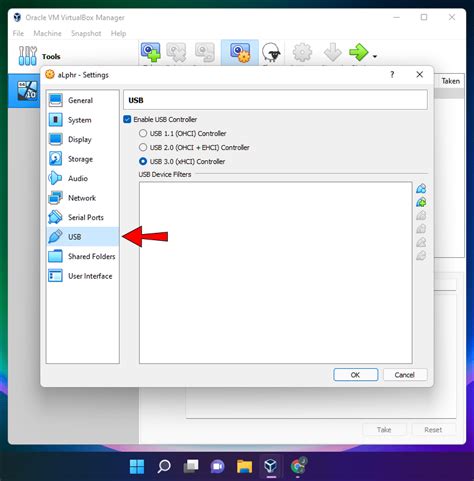Click the Taken column header

pos(450,81)
